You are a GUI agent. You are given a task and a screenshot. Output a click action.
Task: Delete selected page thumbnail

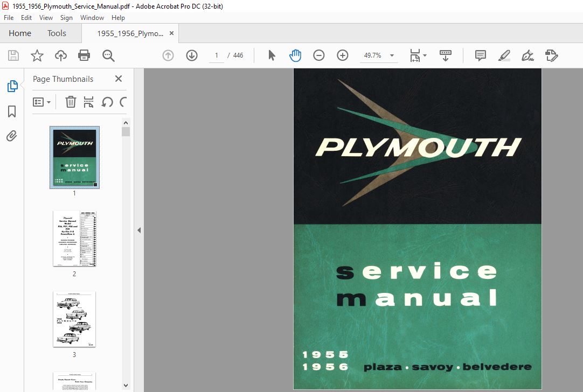pos(71,102)
